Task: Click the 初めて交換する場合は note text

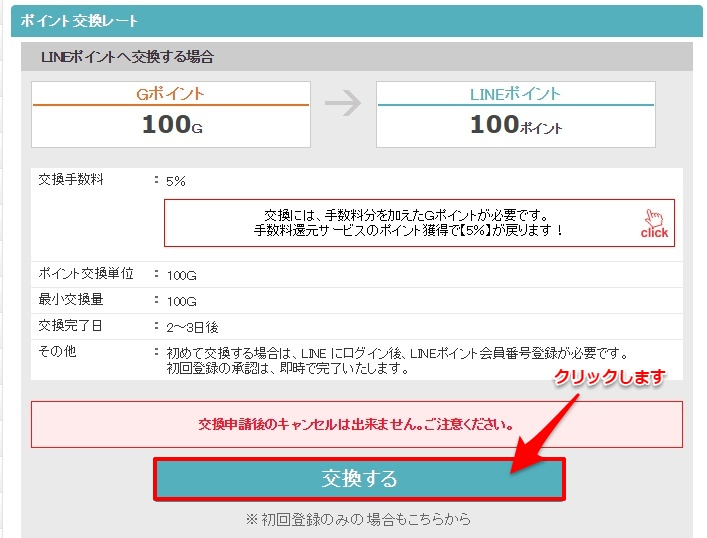Action: 397,353
